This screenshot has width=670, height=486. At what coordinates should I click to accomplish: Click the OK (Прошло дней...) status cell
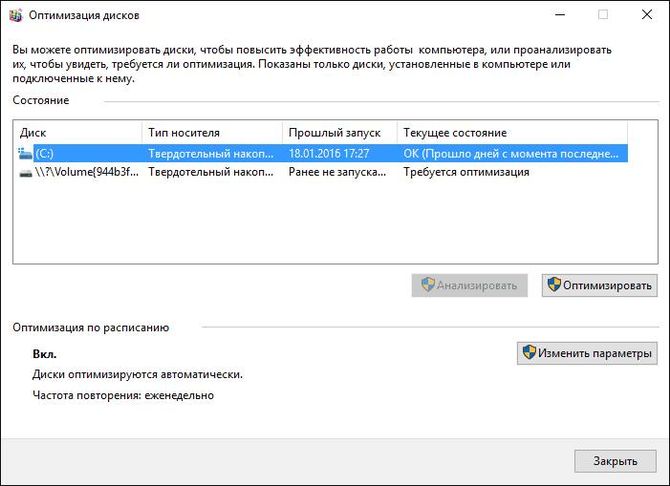[511, 153]
